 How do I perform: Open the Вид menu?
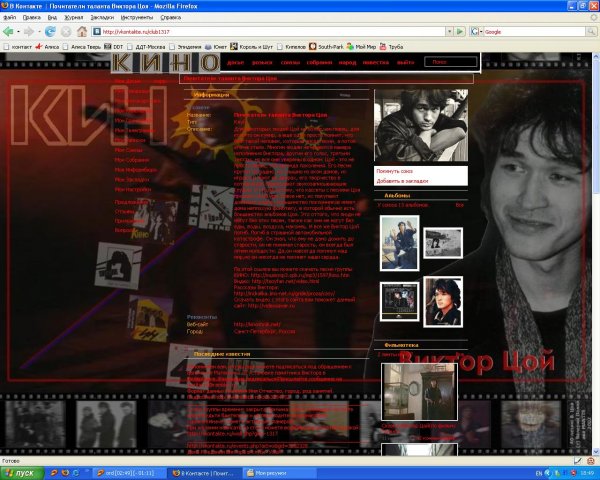[52, 18]
